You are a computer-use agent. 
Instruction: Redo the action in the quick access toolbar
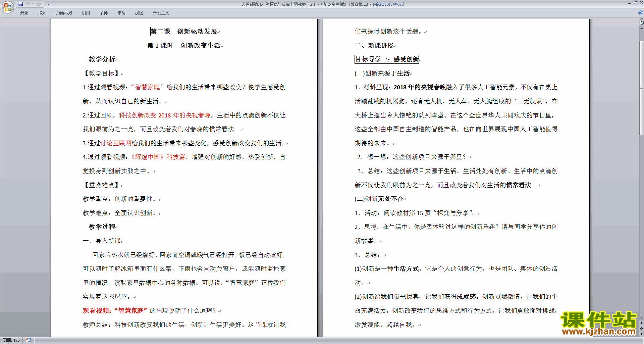pos(39,4)
